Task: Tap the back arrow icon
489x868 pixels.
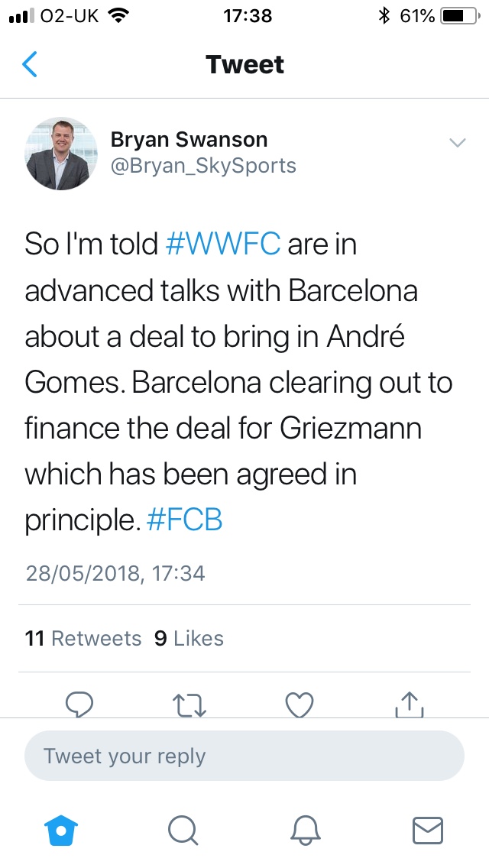Action: click(30, 64)
